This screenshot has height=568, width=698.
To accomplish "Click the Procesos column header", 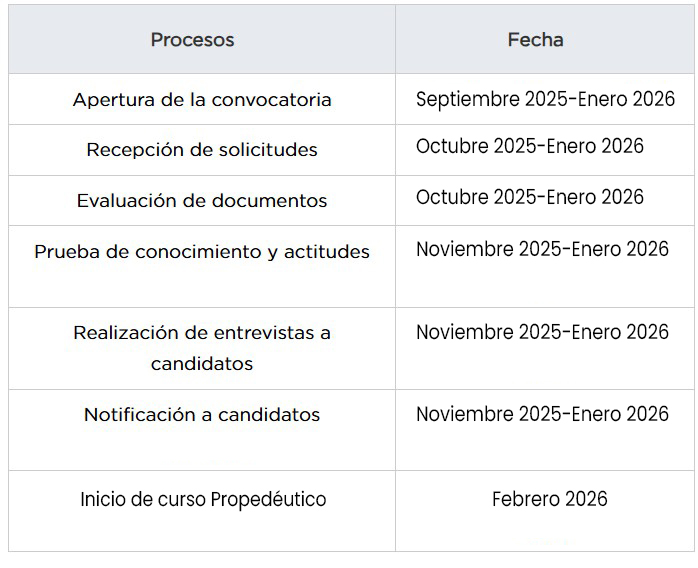I will (x=192, y=40).
